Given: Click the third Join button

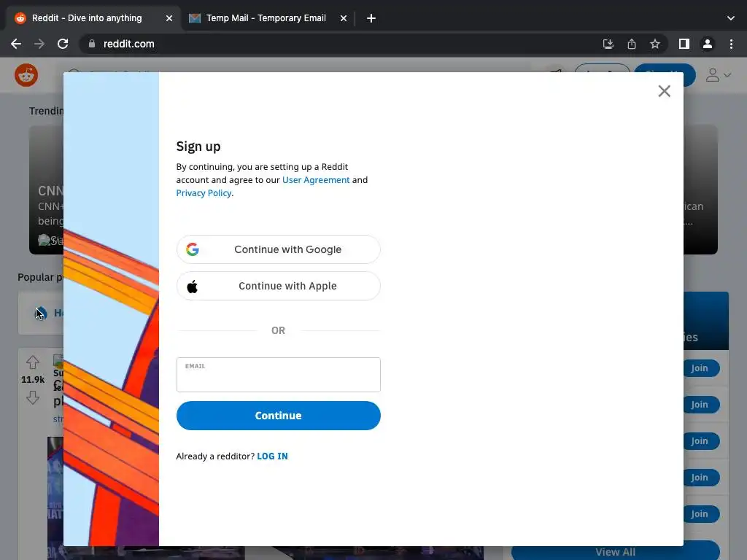Looking at the screenshot, I should pos(701,441).
